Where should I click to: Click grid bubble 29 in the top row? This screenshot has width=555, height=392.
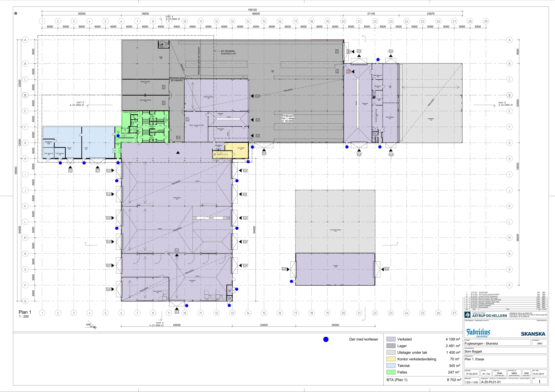tap(486, 21)
